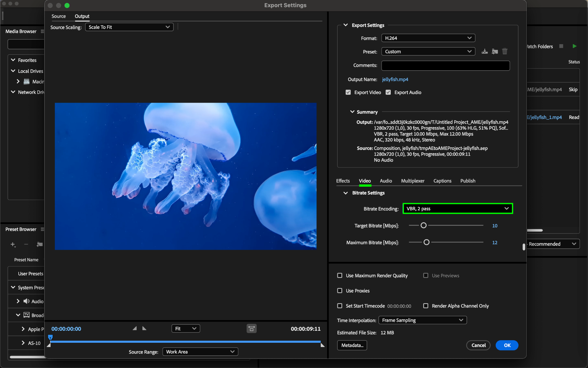588x368 pixels.
Task: Click the Target Bitrate slider handle
Action: [x=423, y=225]
